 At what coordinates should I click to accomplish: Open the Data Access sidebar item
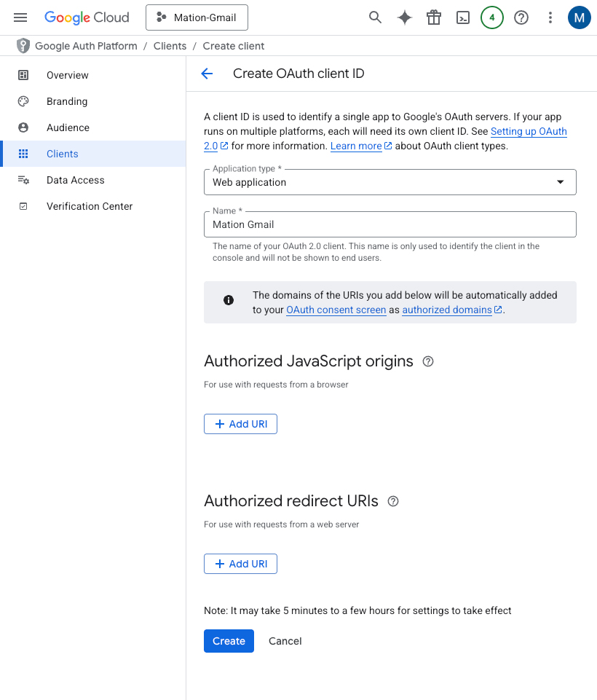click(92, 180)
